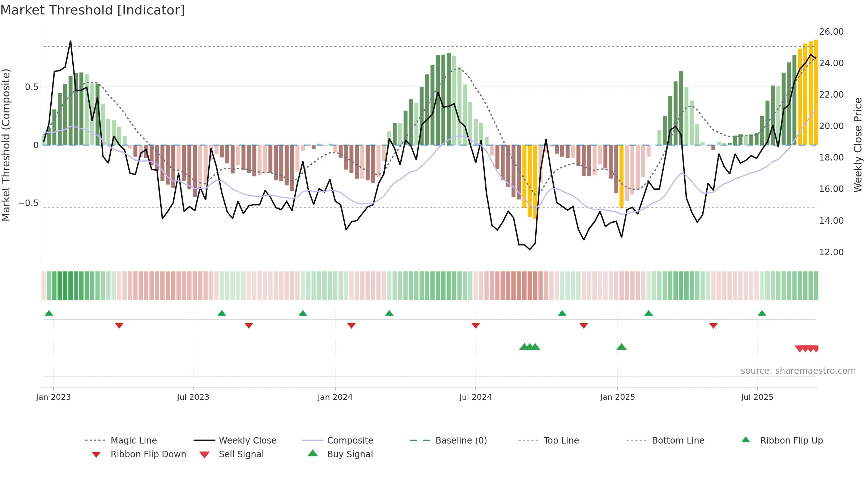This screenshot has width=868, height=488.
Task: Click the darkest green ribbon segment near Jan 2023
Action: click(65, 286)
